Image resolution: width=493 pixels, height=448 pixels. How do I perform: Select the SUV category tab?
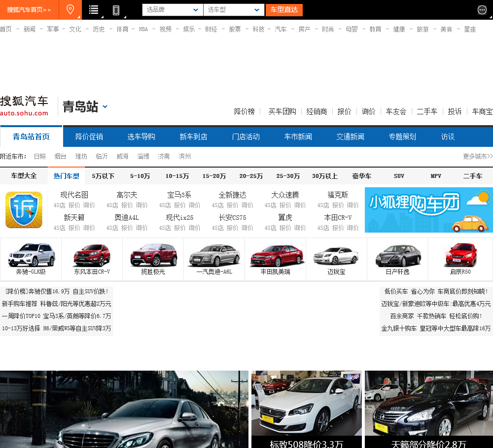click(x=399, y=176)
